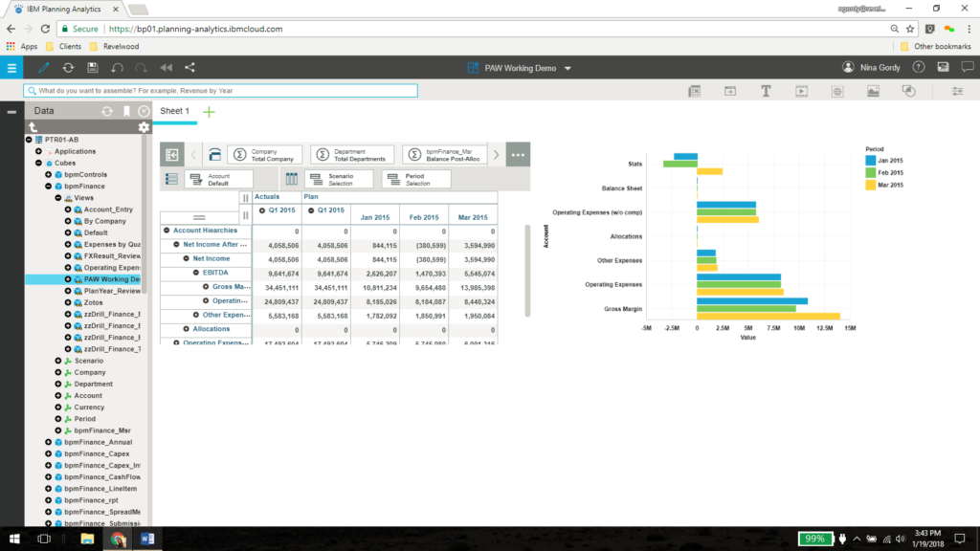Expand the Applications node
Viewport: 980px width, 551px height.
(x=38, y=151)
